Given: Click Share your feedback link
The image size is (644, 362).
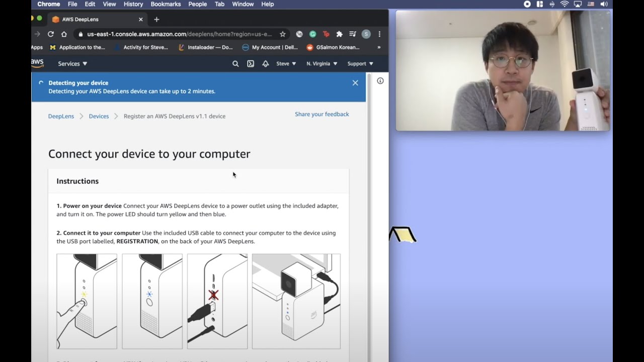Looking at the screenshot, I should pos(322,114).
